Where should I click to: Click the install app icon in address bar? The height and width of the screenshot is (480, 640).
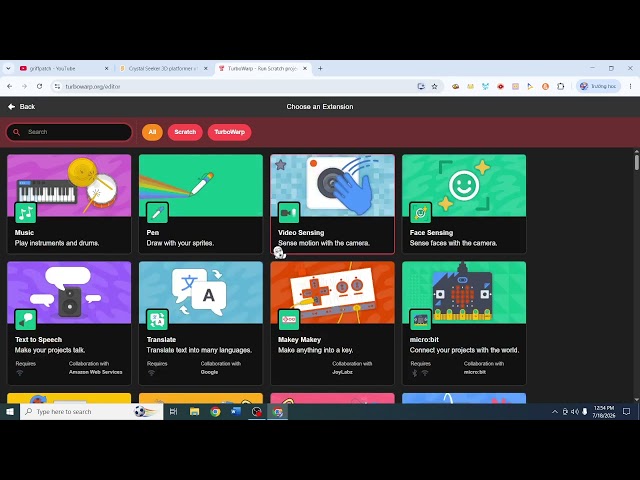pos(421,86)
